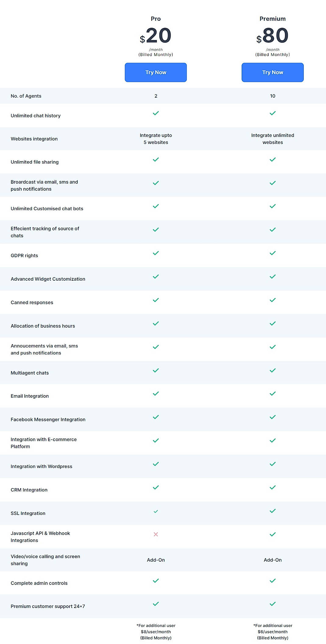Click the Integration with Wordpress row label
The image size is (326, 644).
click(41, 466)
